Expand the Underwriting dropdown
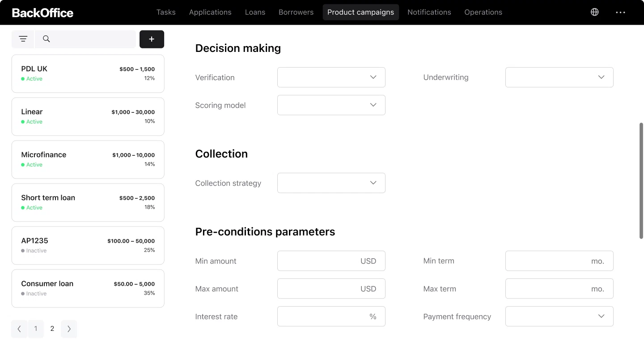The height and width of the screenshot is (346, 644). [559, 77]
